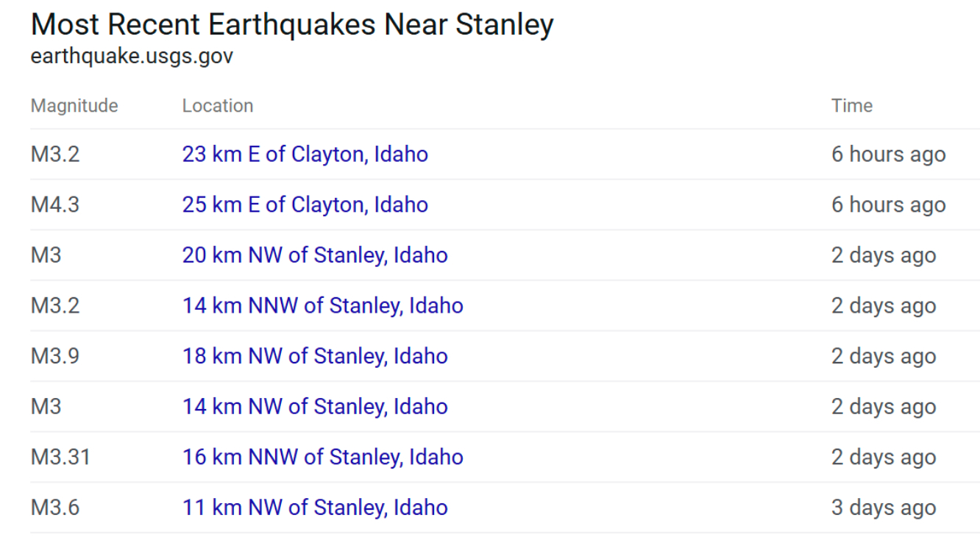Click the Location column header
The image size is (980, 551).
[218, 106]
